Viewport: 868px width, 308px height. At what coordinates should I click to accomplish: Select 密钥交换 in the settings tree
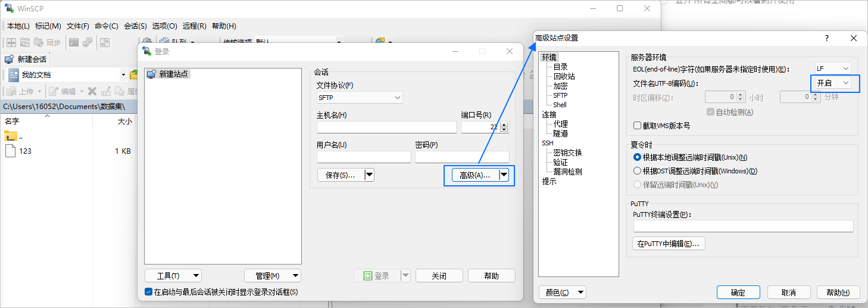[567, 153]
